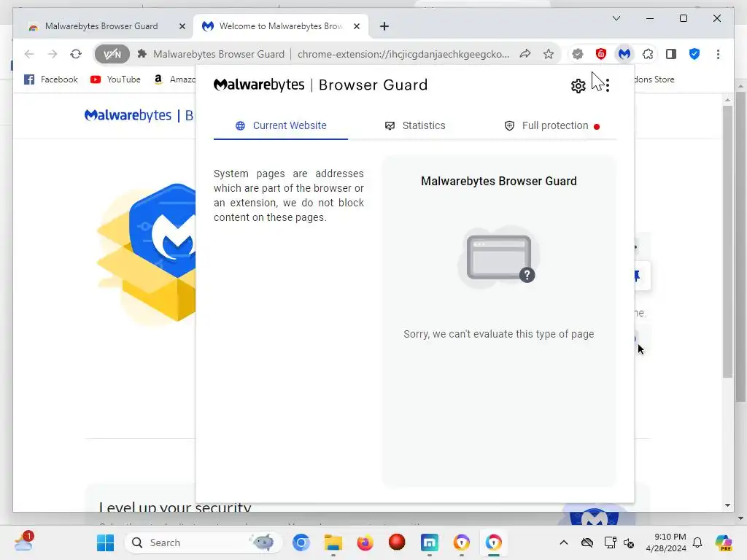Image resolution: width=747 pixels, height=560 pixels.
Task: Launch Firefox from the taskbar
Action: 365,542
